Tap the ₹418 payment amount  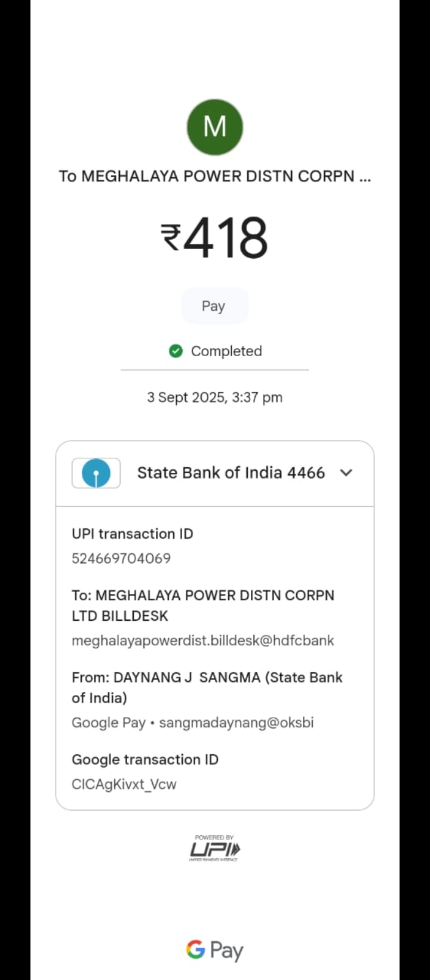click(x=214, y=238)
